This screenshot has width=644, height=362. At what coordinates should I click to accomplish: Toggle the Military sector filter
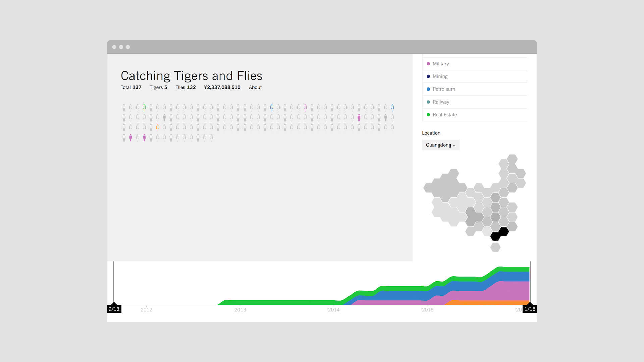(x=474, y=64)
